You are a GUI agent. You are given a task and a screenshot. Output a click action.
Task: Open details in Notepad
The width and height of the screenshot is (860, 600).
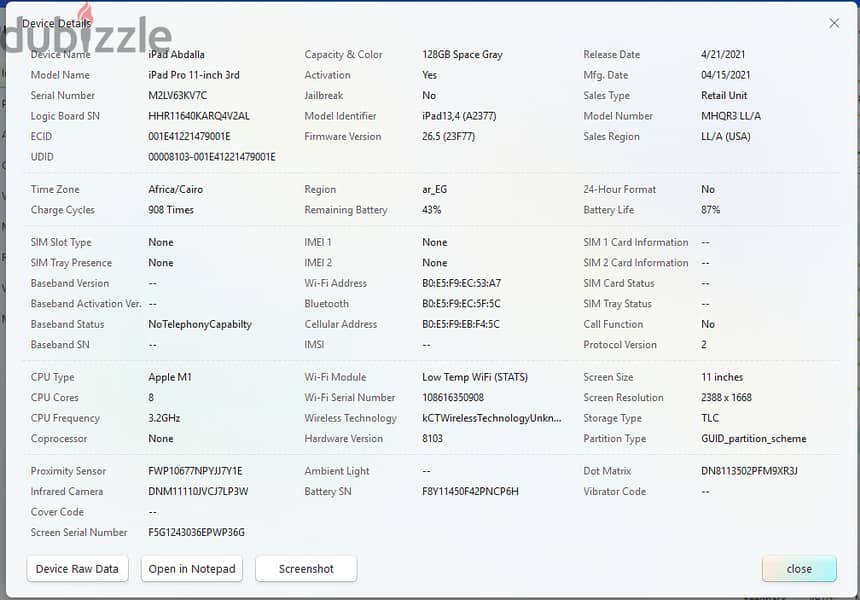(x=192, y=569)
